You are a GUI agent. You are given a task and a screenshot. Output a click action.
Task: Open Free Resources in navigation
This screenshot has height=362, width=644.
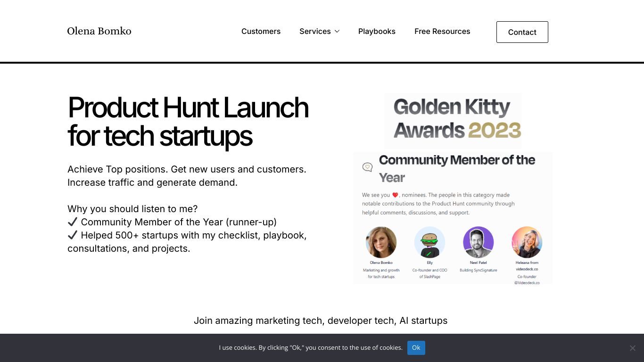pos(442,31)
